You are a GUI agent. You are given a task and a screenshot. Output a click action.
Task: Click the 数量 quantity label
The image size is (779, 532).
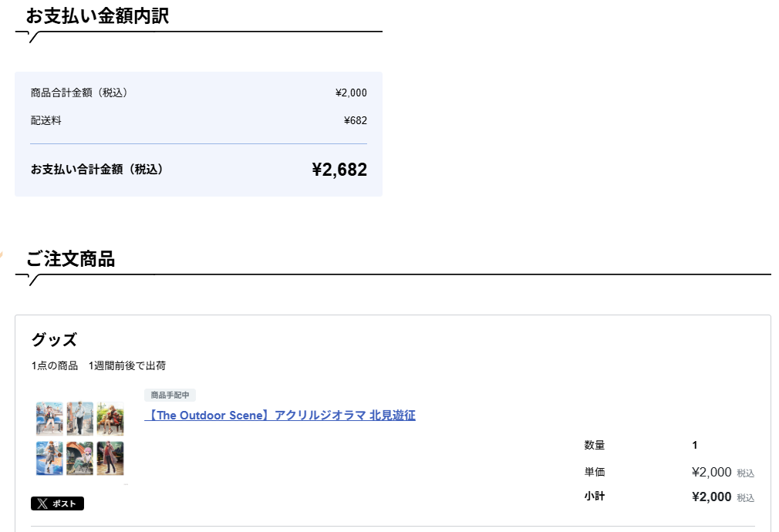tap(595, 445)
